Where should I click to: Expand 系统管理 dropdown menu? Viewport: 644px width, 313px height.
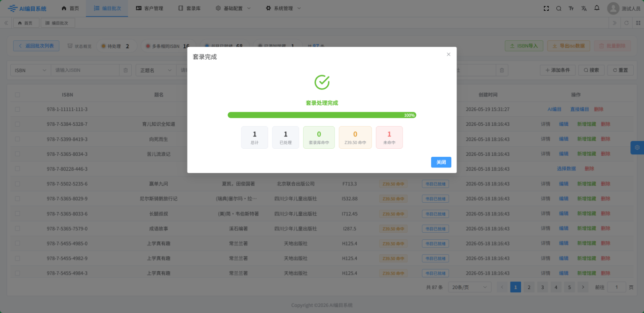pyautogui.click(x=284, y=8)
